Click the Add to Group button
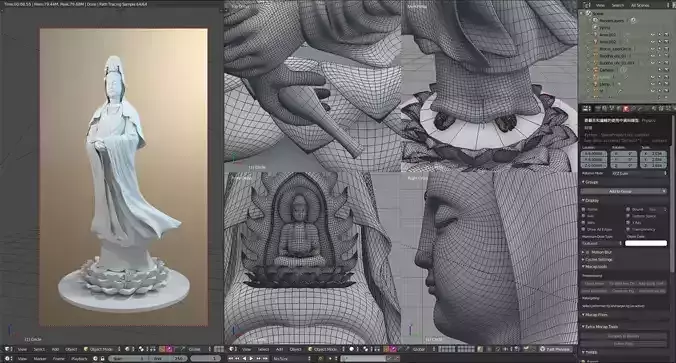 624,191
